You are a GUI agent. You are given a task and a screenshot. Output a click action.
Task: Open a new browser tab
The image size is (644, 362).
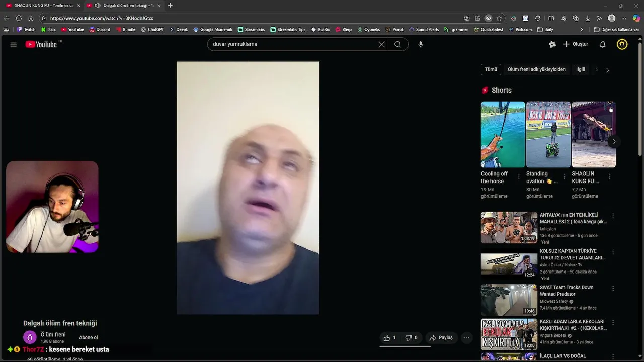[170, 5]
